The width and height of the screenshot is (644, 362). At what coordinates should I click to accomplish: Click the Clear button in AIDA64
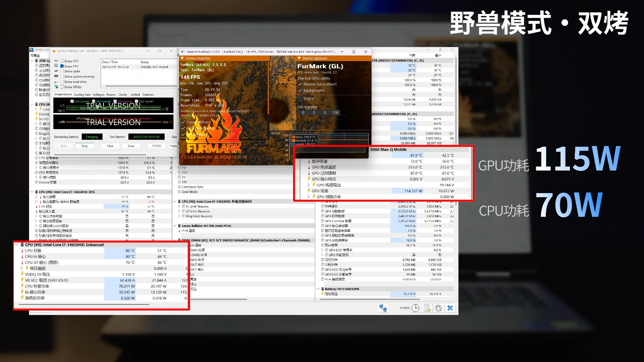click(110, 146)
